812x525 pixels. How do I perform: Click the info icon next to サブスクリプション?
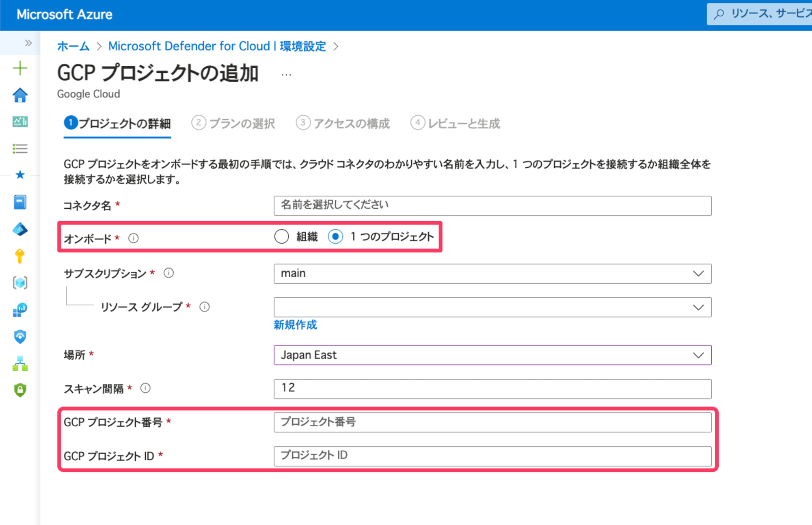(x=169, y=273)
